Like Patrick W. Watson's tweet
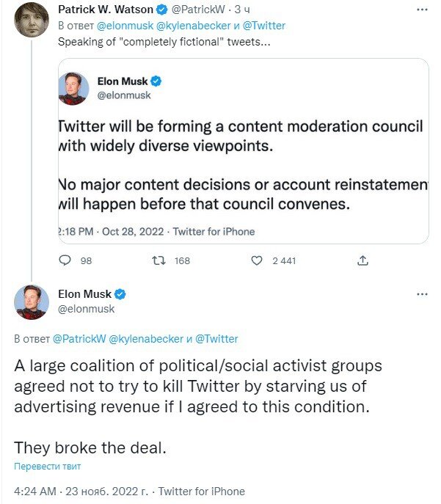441x504 pixels. (x=257, y=260)
